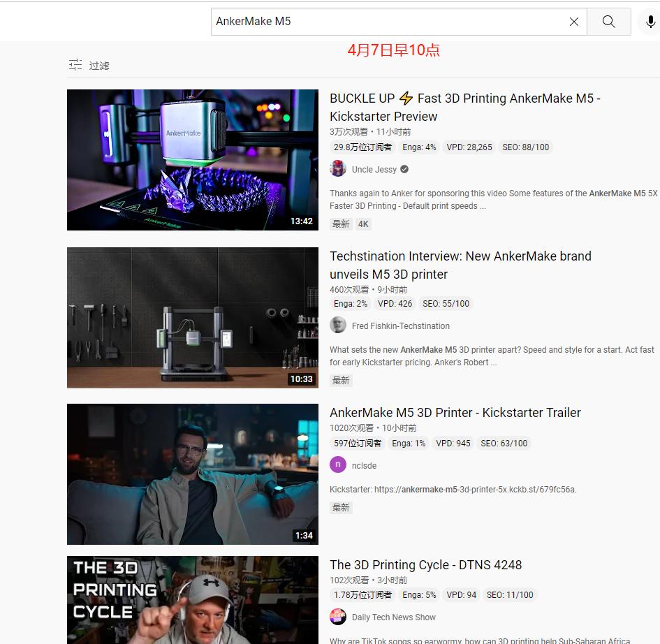This screenshot has width=660, height=644.
Task: Click the 最新 tag beside the 4K tag
Action: point(341,224)
